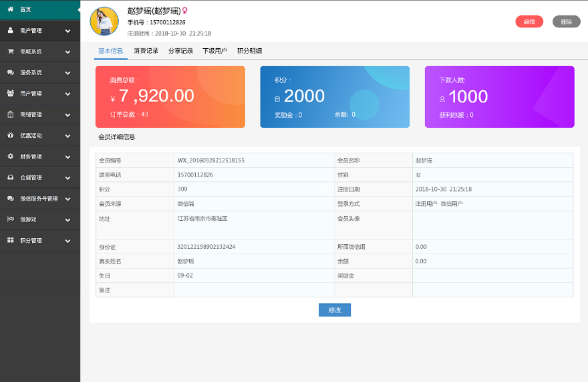The height and width of the screenshot is (382, 588).
Task: Click the home icon next to 首页
Action: (x=11, y=9)
